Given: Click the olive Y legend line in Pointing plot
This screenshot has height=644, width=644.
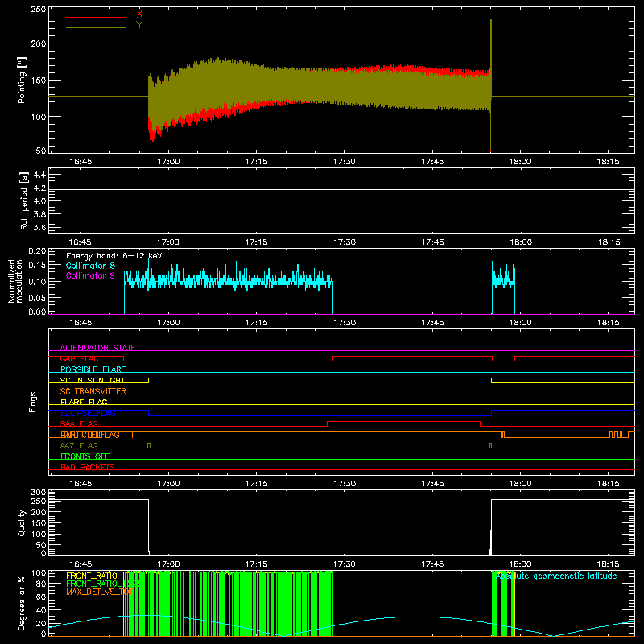Looking at the screenshot, I should point(96,28).
